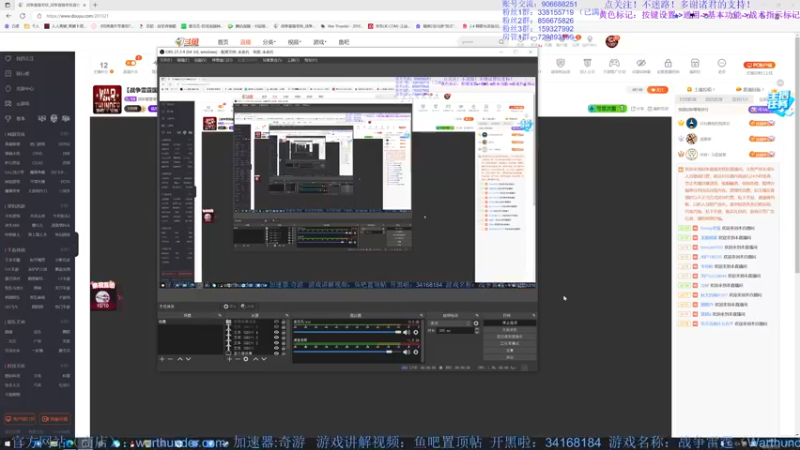
Task: Go to the 直播 tab on Douyu
Action: point(245,42)
